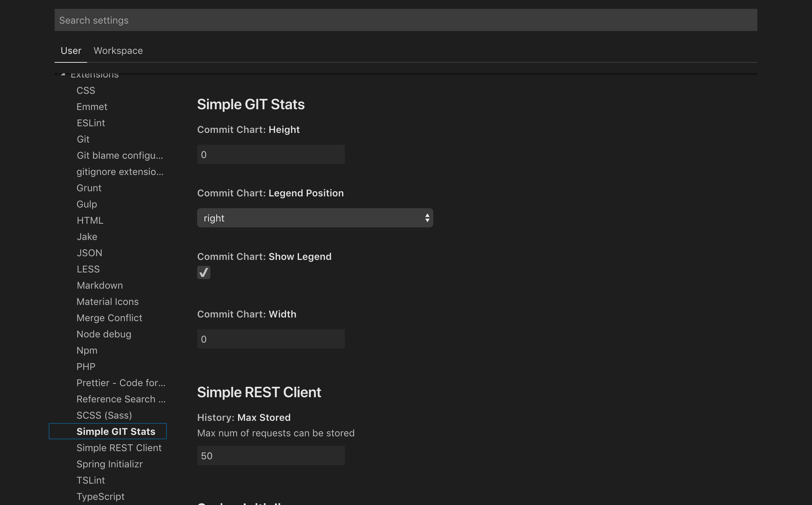Select the User settings tab
Image resolution: width=812 pixels, height=505 pixels.
[71, 51]
